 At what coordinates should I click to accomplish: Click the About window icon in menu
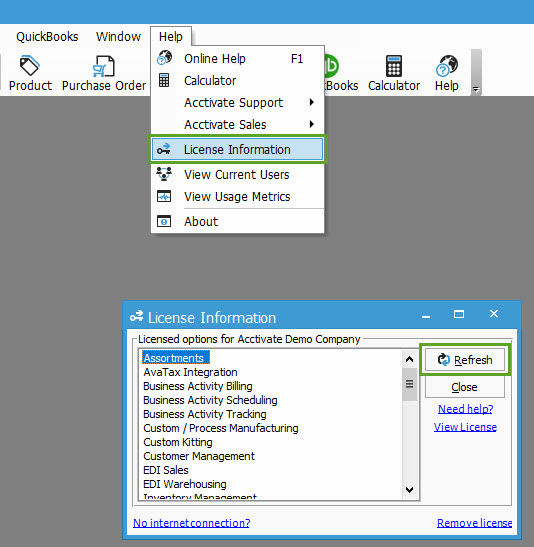pyautogui.click(x=164, y=221)
